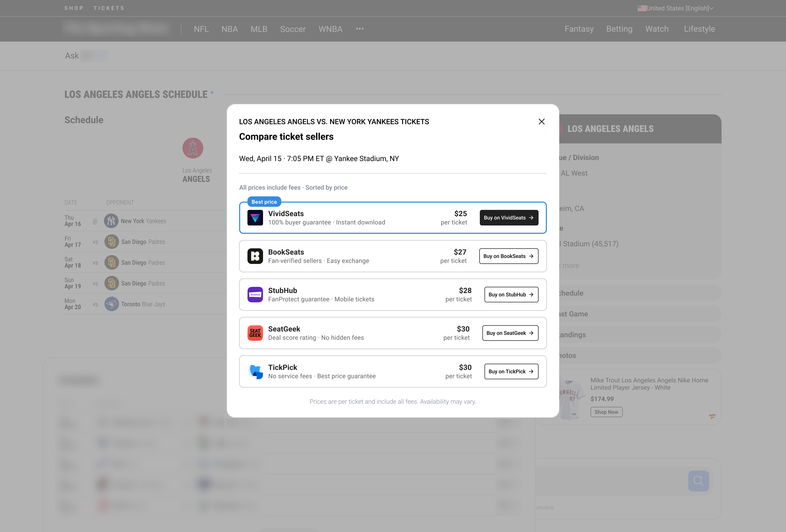Click the TickPick logo icon
Screen dimensions: 786x532
255,371
